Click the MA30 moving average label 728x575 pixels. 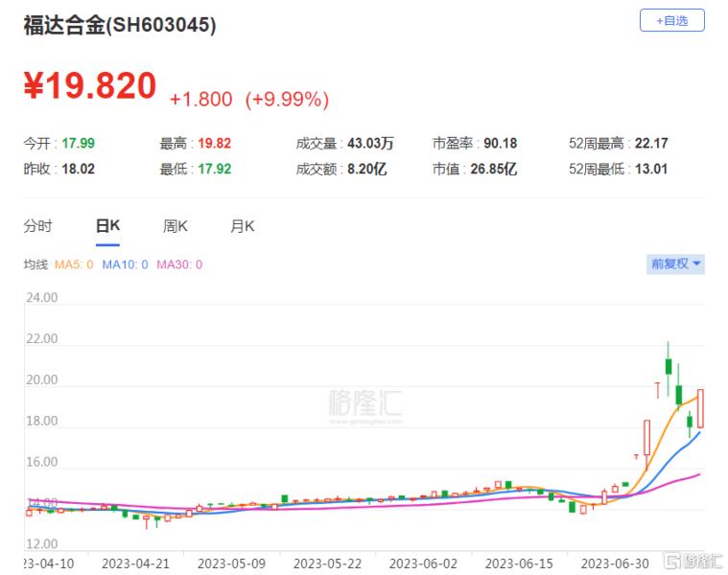click(x=179, y=264)
